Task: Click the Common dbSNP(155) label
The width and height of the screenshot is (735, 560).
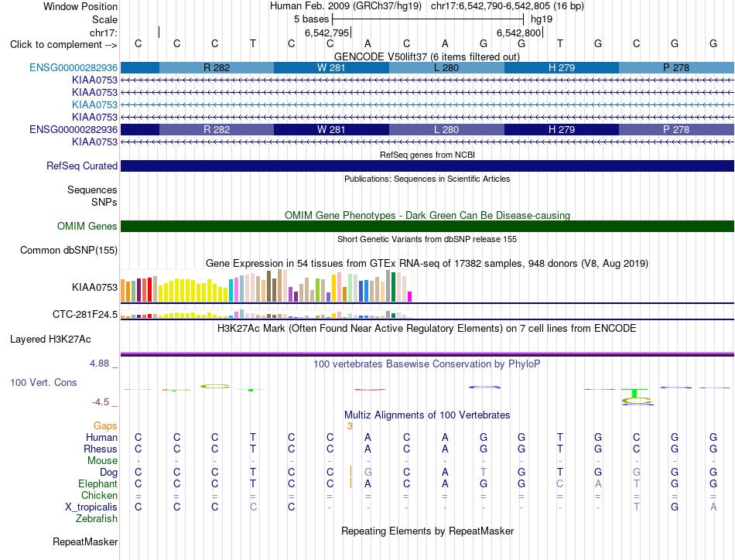Action: (x=69, y=251)
